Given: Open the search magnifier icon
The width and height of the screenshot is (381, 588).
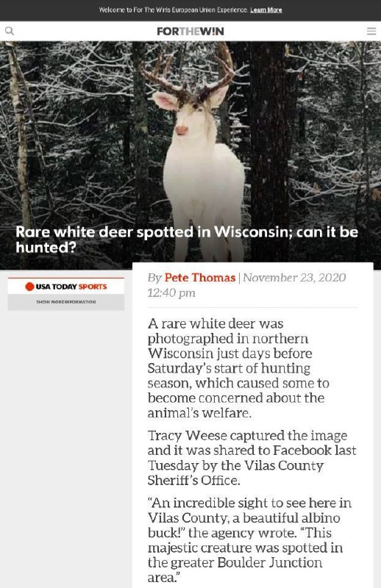Looking at the screenshot, I should (10, 31).
